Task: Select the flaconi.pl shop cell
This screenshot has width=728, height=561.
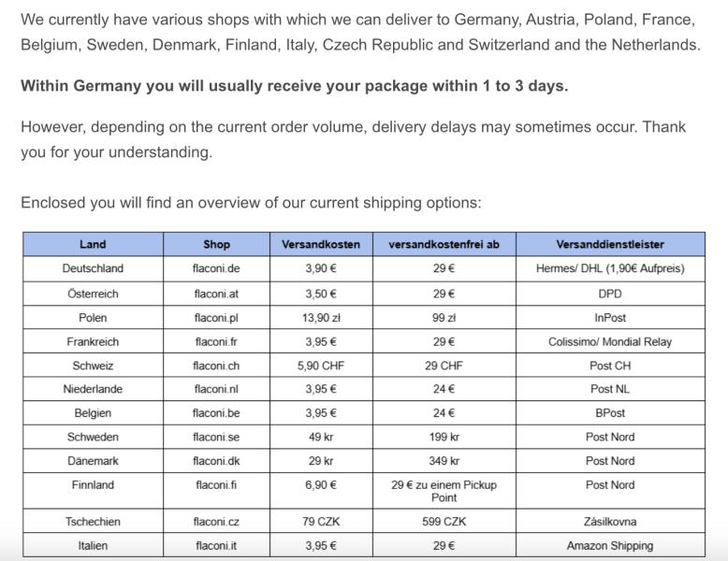Action: click(216, 318)
